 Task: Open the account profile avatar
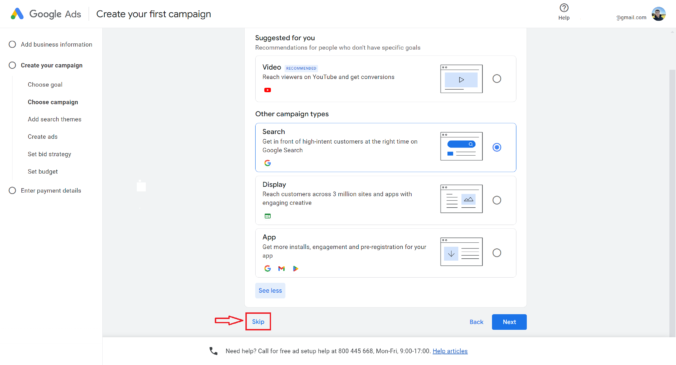658,14
